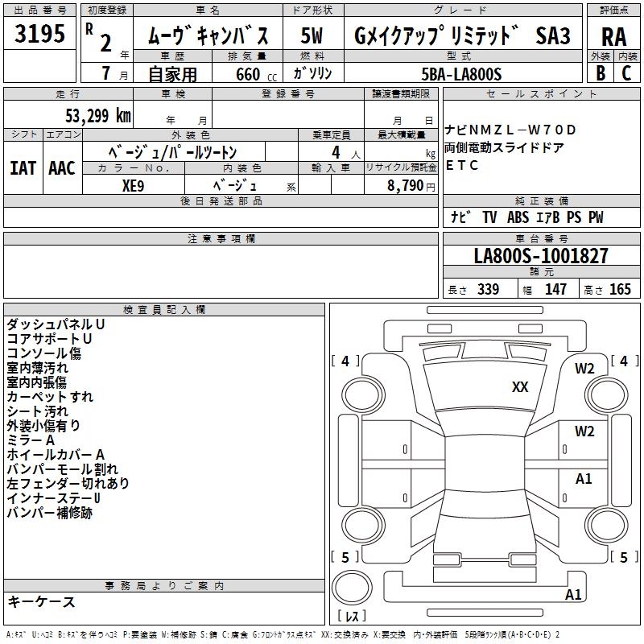Viewport: 644px width, 644px height.
Task: Select the IAT shift type cell
Action: point(23,168)
